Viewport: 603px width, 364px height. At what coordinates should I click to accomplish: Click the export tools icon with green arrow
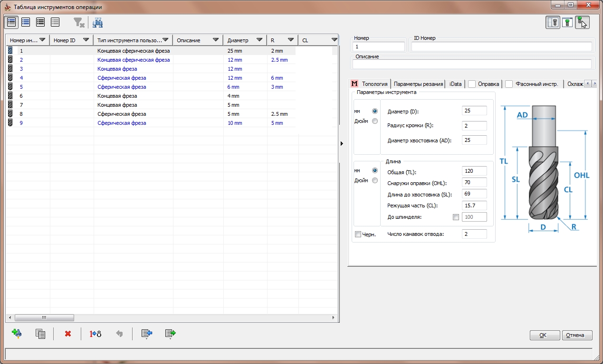170,334
